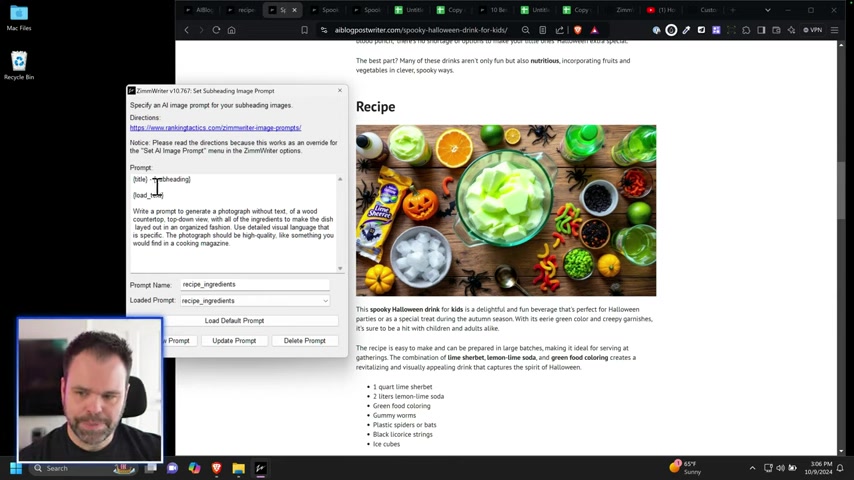Go back in browser history
This screenshot has width=854, height=480.
[x=187, y=31]
